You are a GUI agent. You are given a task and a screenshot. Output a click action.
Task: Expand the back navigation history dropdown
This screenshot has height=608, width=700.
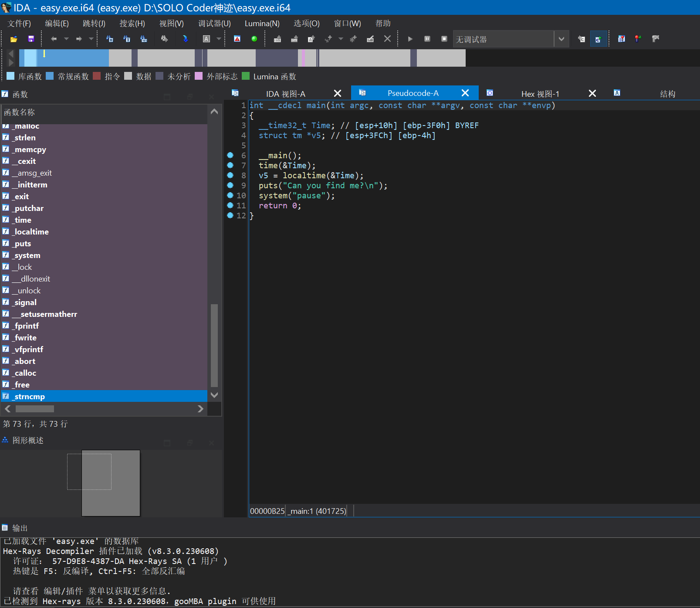tap(66, 39)
